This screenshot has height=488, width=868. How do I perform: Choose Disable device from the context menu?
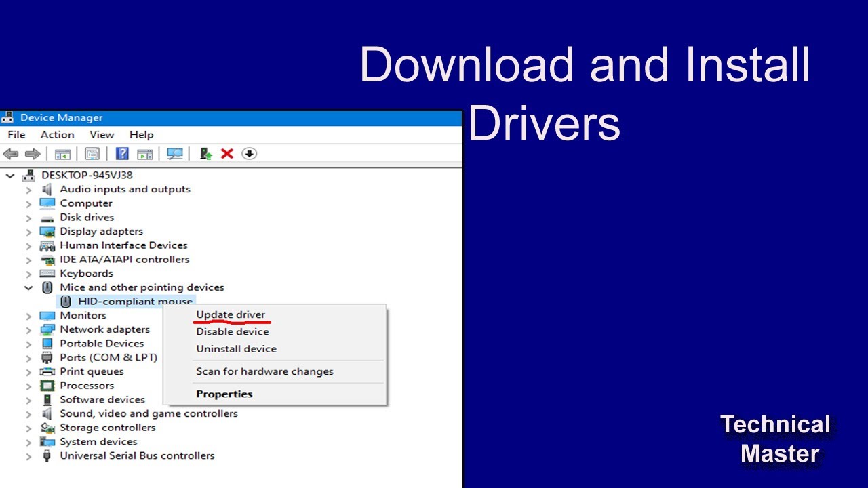pos(275,331)
